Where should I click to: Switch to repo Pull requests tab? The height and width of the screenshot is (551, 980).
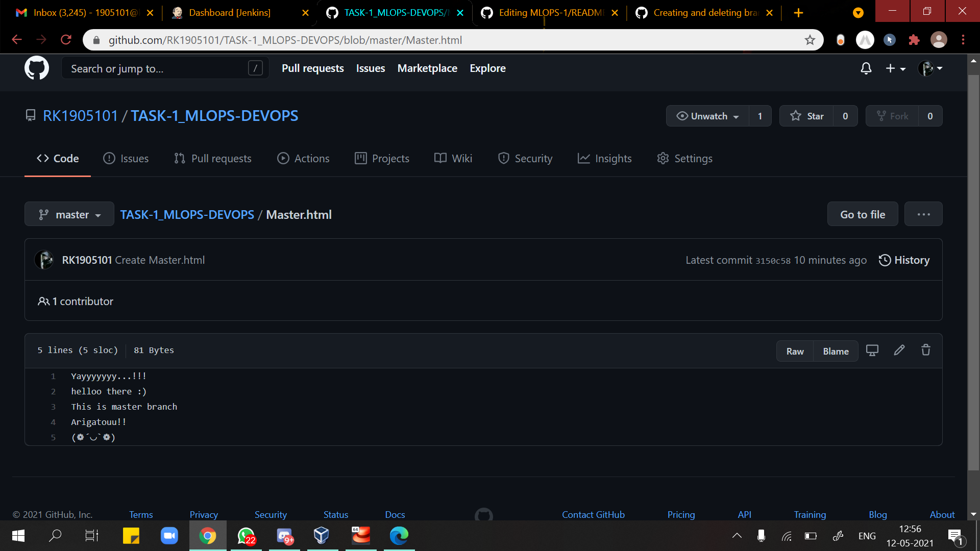click(x=213, y=159)
